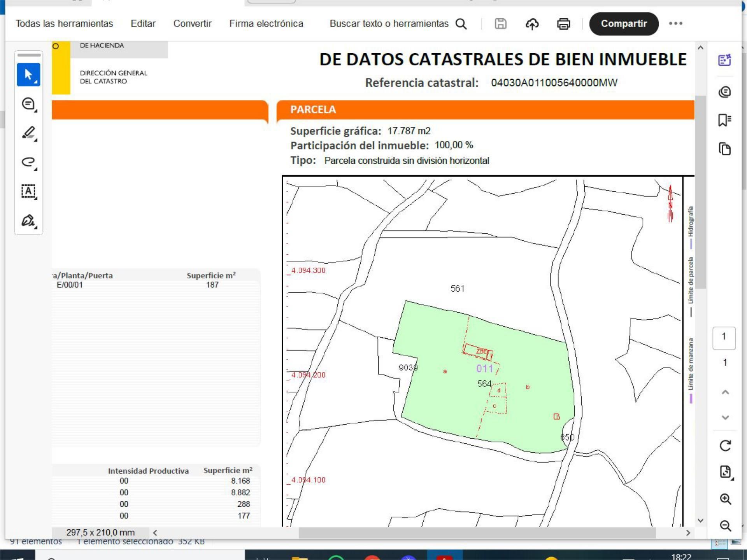Screen dimensions: 747x560
Task: Click the parcel label 564 on map
Action: pos(484,384)
